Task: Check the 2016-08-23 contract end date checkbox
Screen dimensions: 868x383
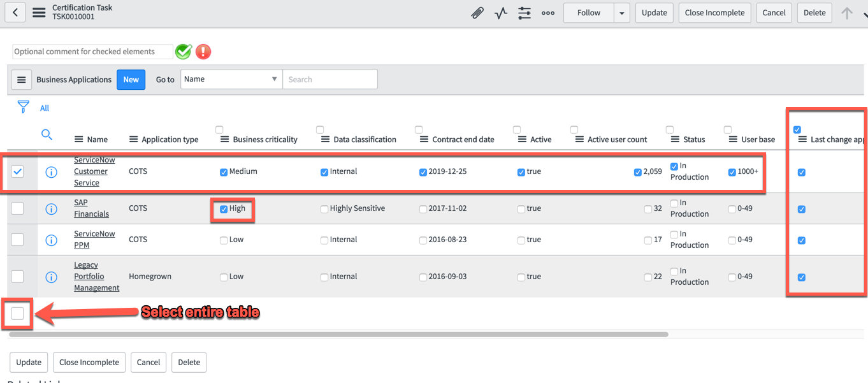Action: 423,240
